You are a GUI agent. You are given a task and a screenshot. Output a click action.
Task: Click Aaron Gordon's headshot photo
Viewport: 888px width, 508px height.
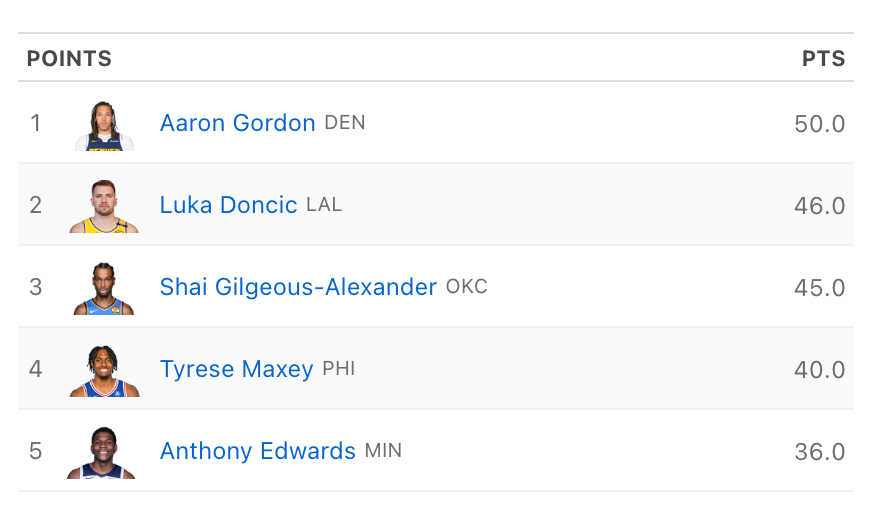(x=104, y=125)
